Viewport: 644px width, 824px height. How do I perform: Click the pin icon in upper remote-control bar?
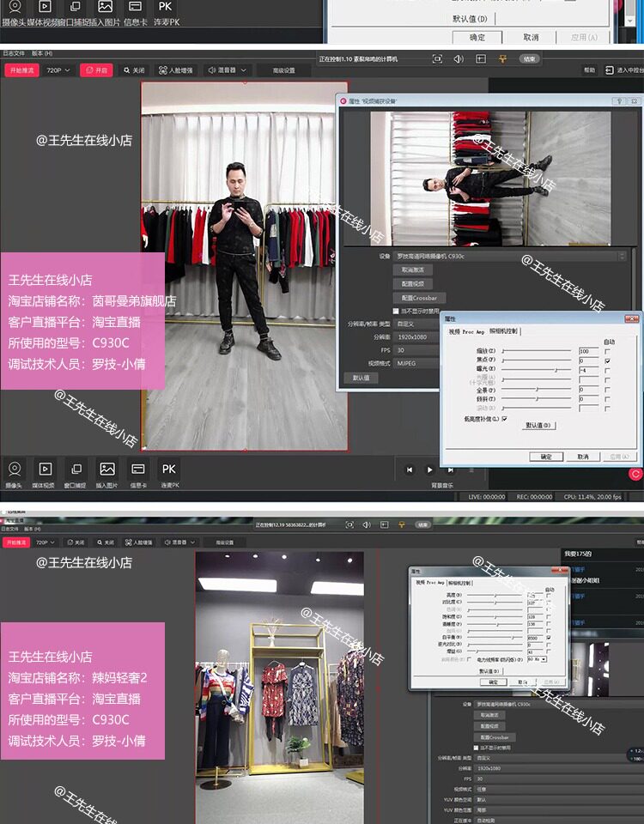(502, 59)
